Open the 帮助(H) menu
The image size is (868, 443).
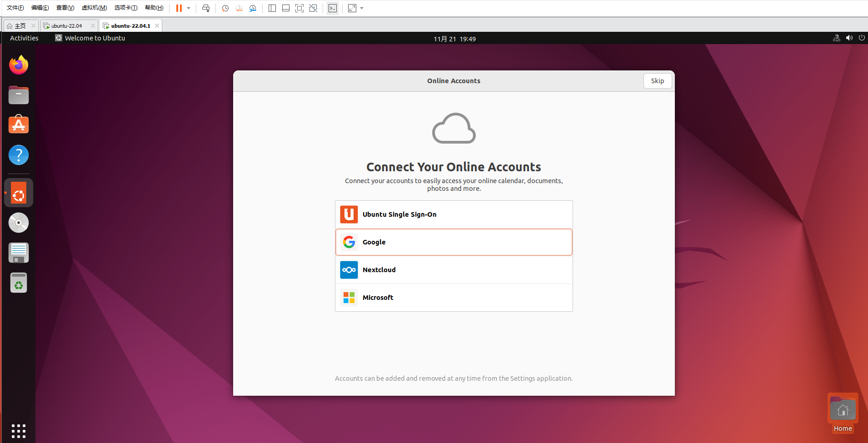point(154,8)
